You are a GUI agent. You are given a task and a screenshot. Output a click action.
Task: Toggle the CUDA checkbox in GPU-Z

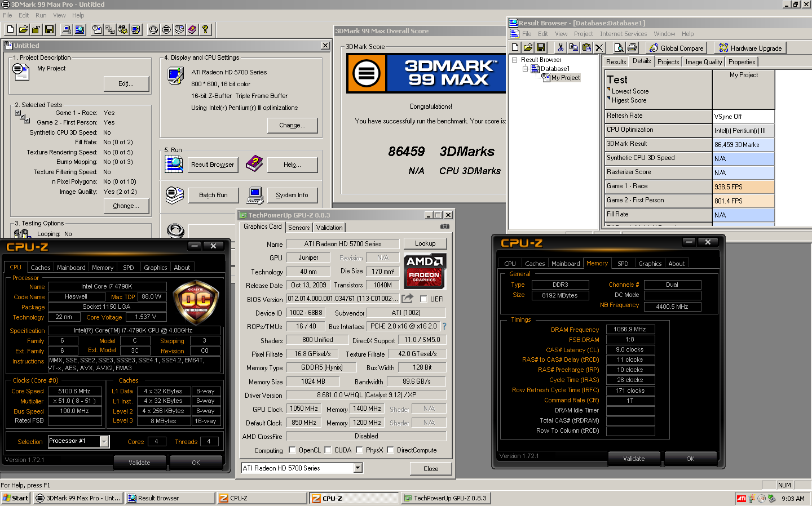pyautogui.click(x=328, y=450)
